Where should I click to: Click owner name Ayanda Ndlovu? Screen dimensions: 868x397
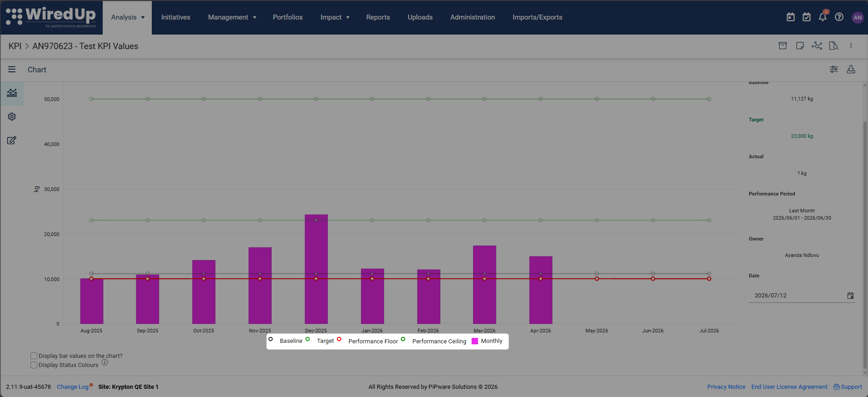click(x=802, y=255)
